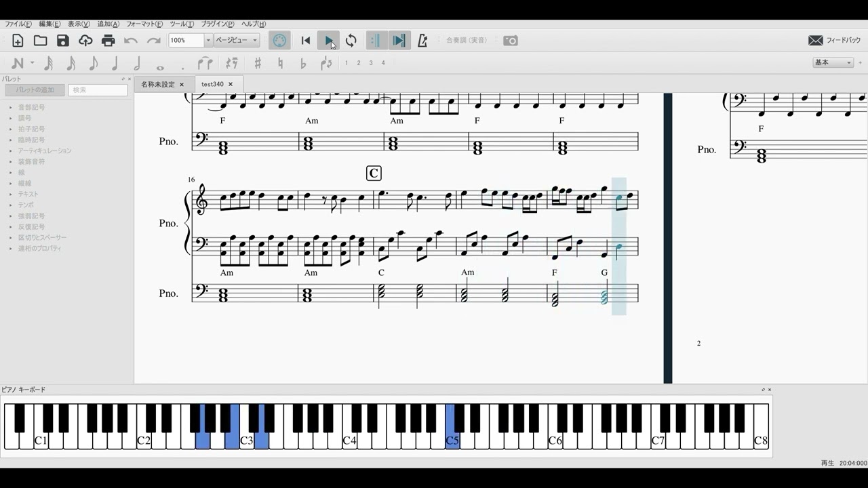Click the フィードバック button label
This screenshot has height=488, width=868.
[x=844, y=41]
